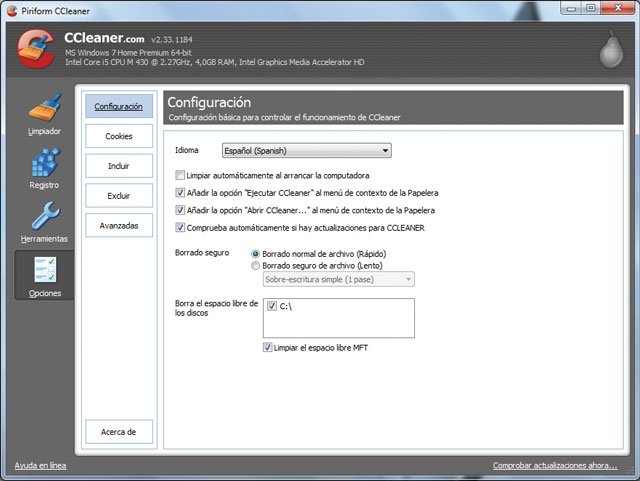
Task: Open the Limpiador brush icon
Action: click(45, 107)
